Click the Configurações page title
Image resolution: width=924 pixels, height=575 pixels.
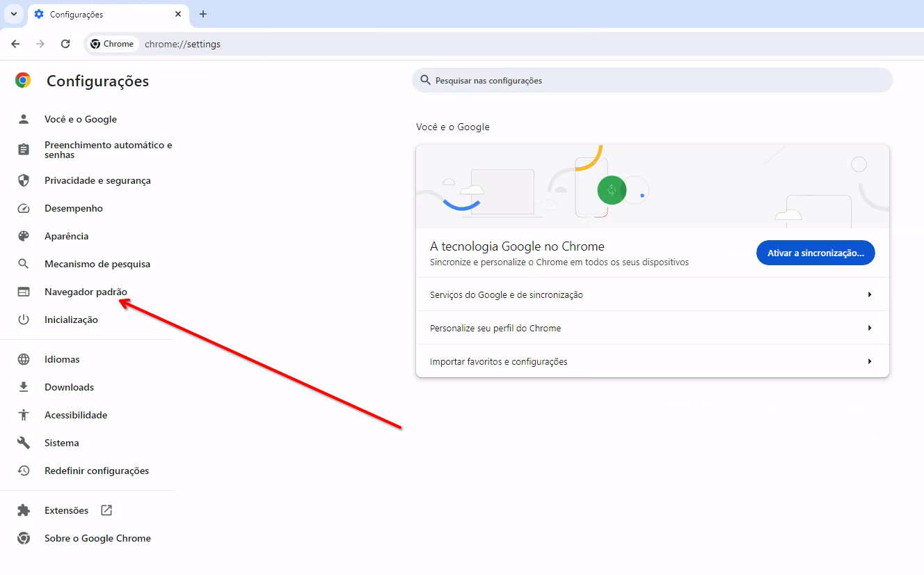click(97, 81)
